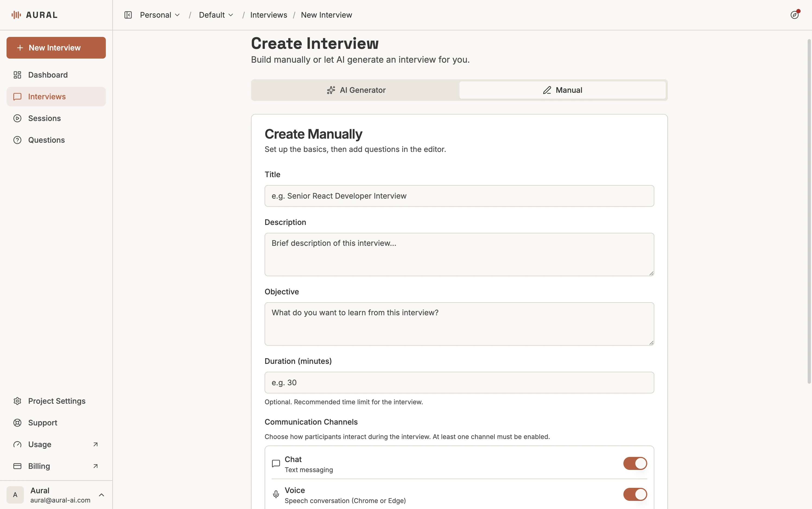The height and width of the screenshot is (509, 812).
Task: Expand the Aural account menu chevron
Action: 101,495
